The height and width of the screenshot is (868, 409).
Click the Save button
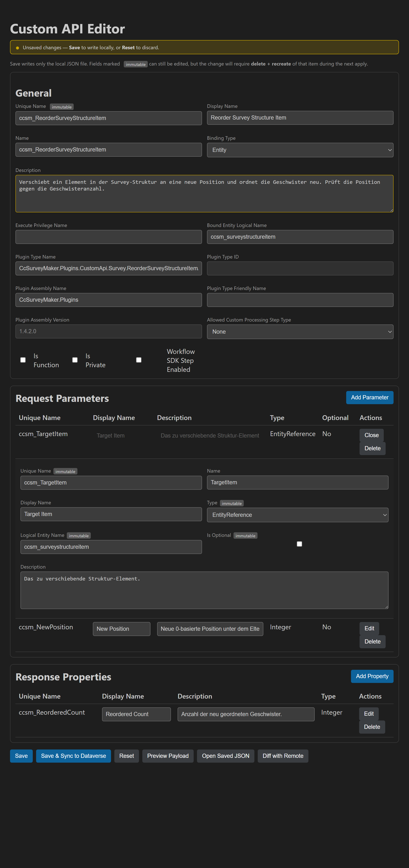click(21, 756)
